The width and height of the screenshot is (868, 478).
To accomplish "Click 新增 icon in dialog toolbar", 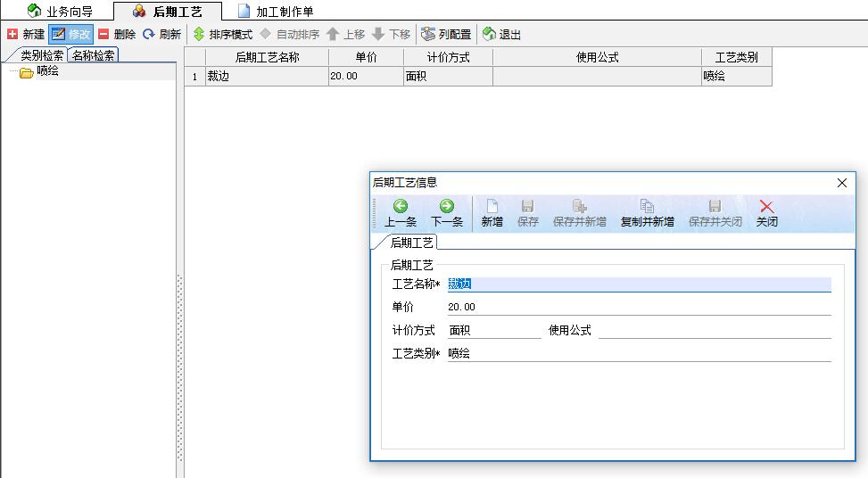I will pyautogui.click(x=492, y=213).
